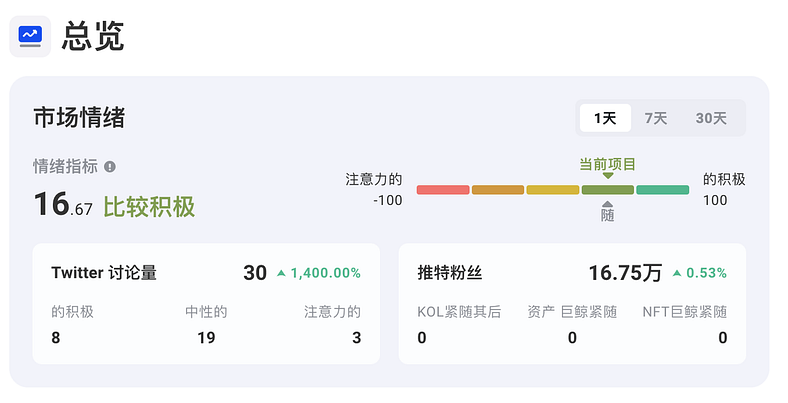Screen dimensions: 788x403
Task: Click the yellow segment of sentiment gauge
Action: [553, 190]
